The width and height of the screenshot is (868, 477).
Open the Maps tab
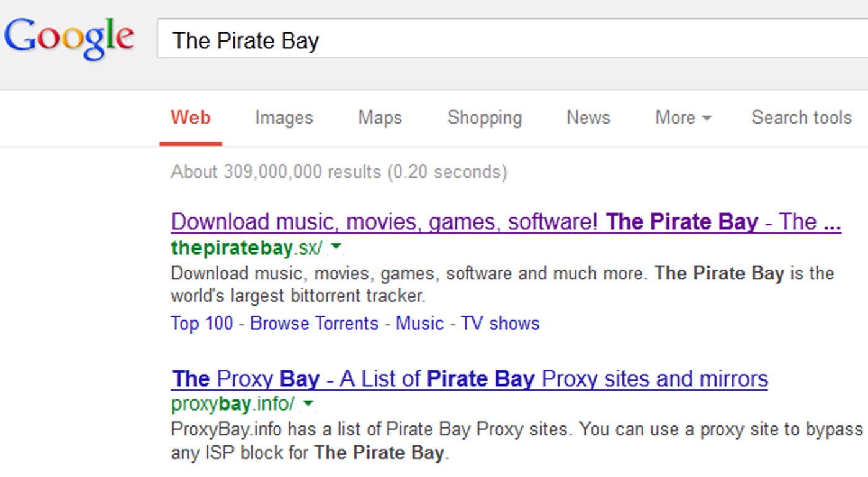(x=380, y=118)
